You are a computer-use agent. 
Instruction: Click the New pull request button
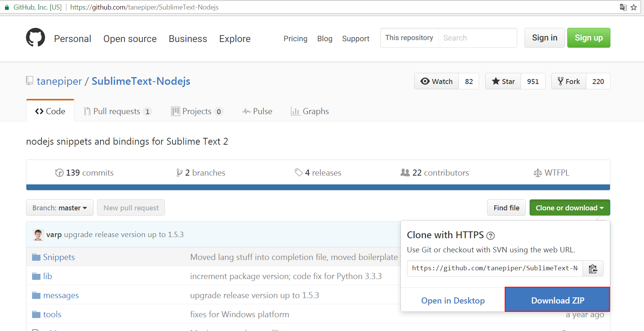coord(131,208)
